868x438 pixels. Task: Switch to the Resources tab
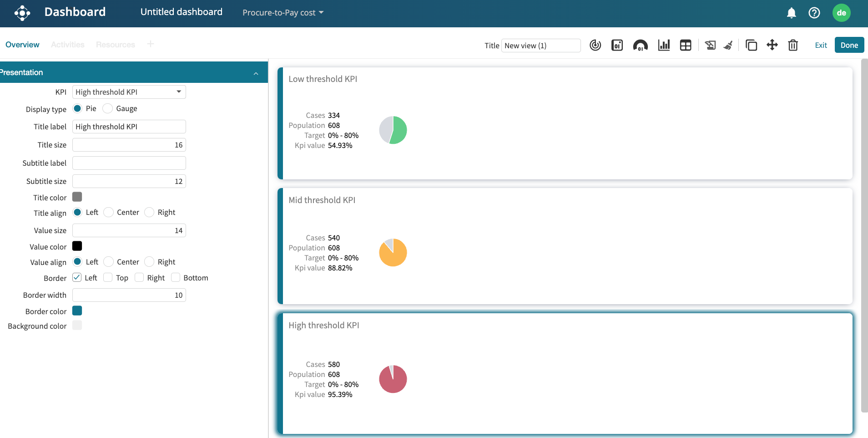click(116, 45)
